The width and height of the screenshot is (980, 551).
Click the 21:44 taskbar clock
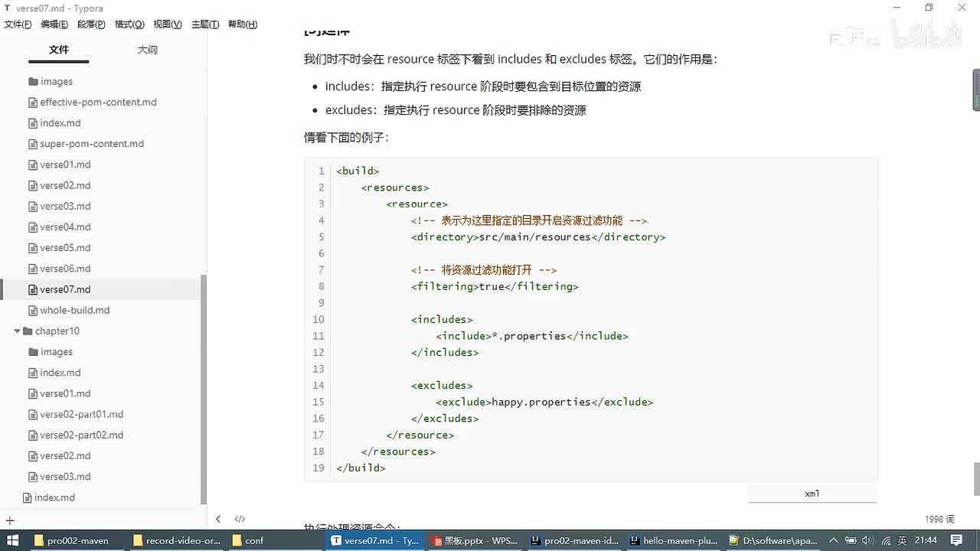click(926, 540)
